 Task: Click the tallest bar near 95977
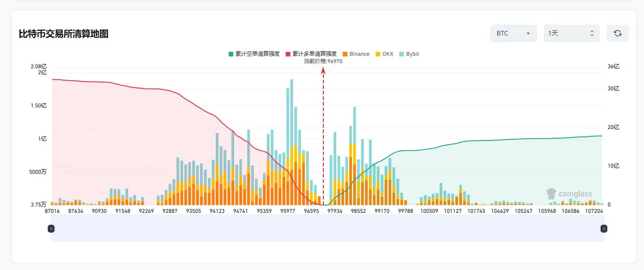[292, 142]
